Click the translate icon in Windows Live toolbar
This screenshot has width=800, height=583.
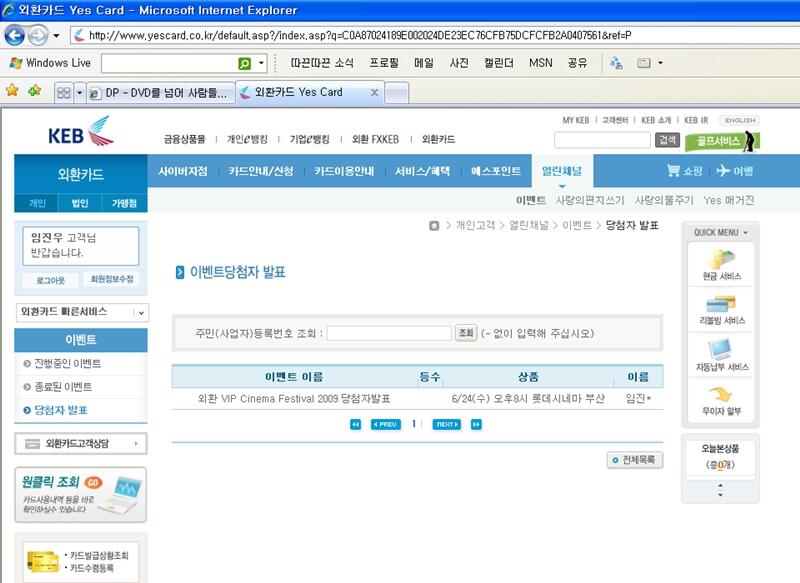[x=616, y=63]
